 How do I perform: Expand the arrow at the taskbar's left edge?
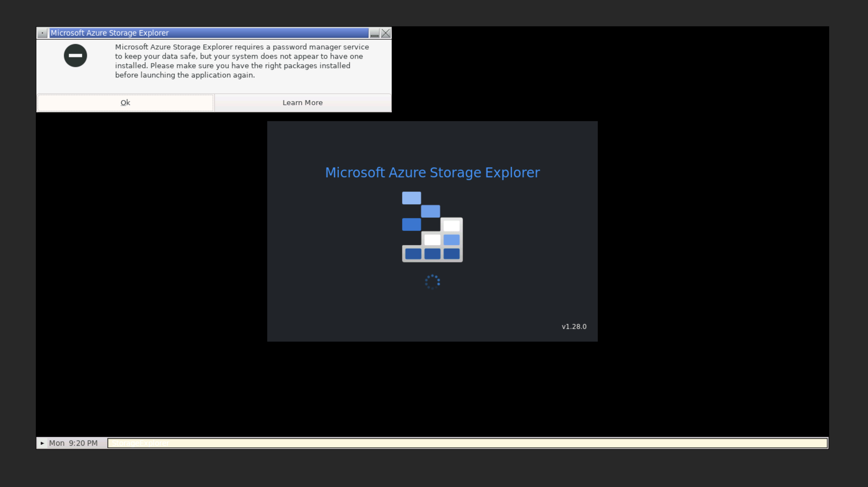[42, 443]
